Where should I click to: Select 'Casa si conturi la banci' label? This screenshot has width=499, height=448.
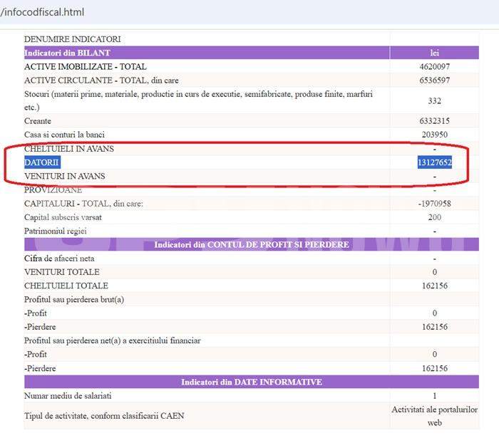click(x=64, y=135)
